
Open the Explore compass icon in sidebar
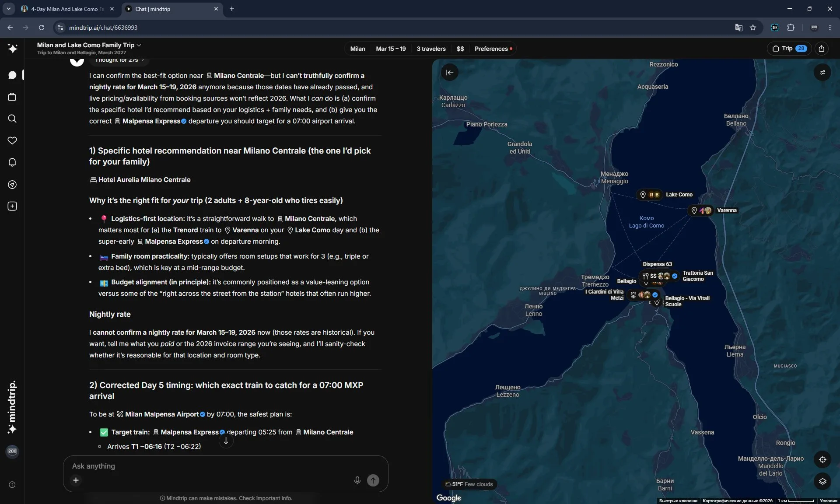point(12,184)
